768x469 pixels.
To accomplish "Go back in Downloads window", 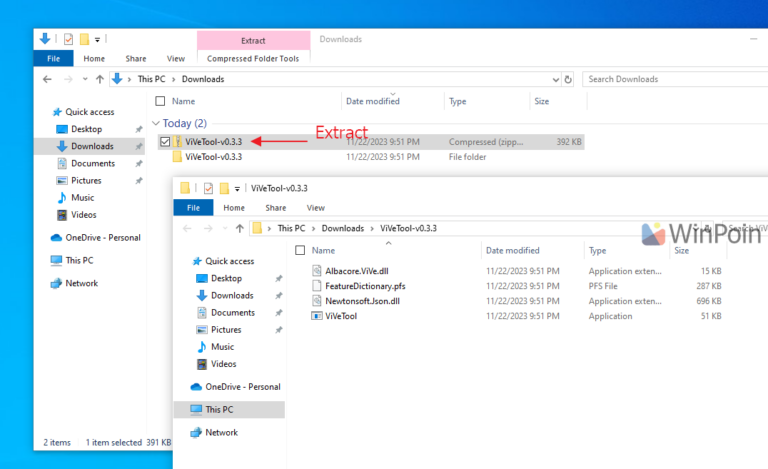I will tap(47, 79).
